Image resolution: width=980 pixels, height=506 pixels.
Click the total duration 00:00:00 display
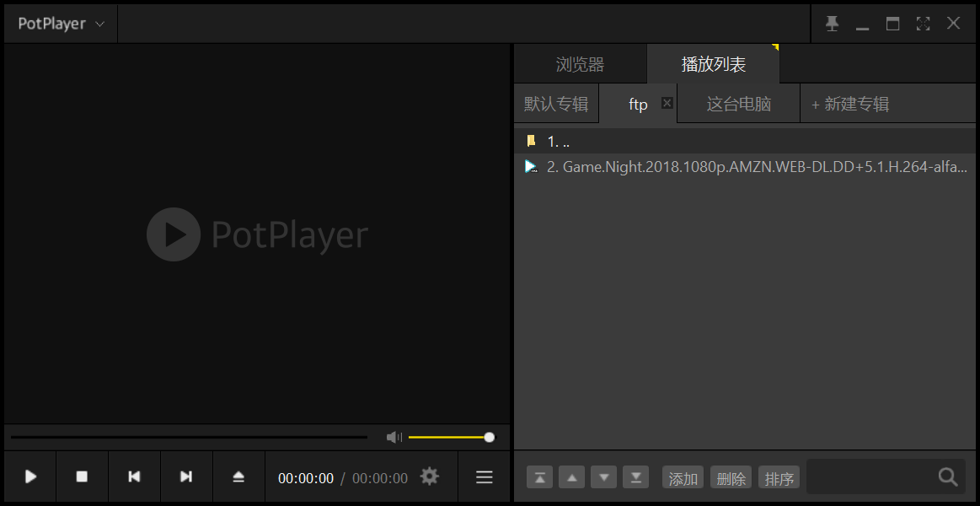[380, 478]
